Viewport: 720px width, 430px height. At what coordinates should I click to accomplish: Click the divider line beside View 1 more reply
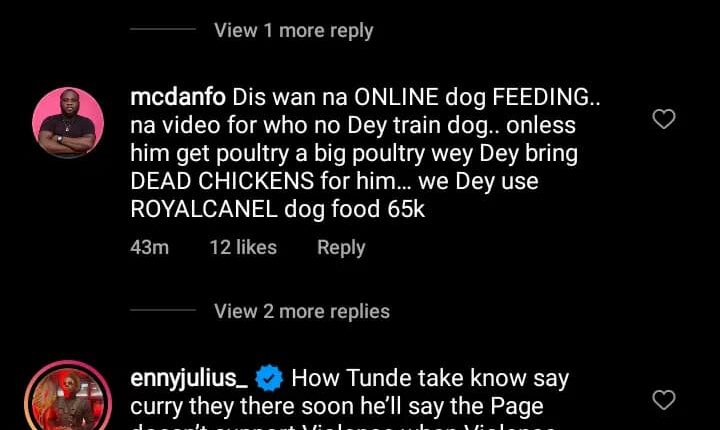[x=163, y=29]
